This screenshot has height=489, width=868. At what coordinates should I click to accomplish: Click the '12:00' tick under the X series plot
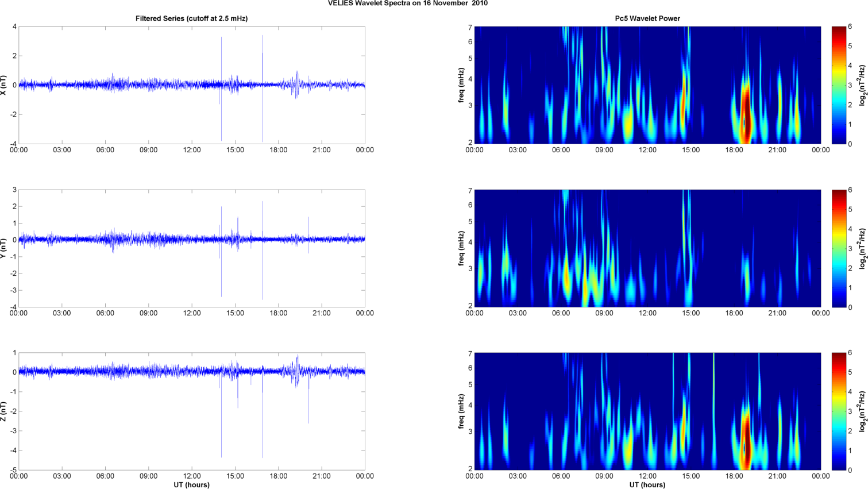pyautogui.click(x=192, y=150)
